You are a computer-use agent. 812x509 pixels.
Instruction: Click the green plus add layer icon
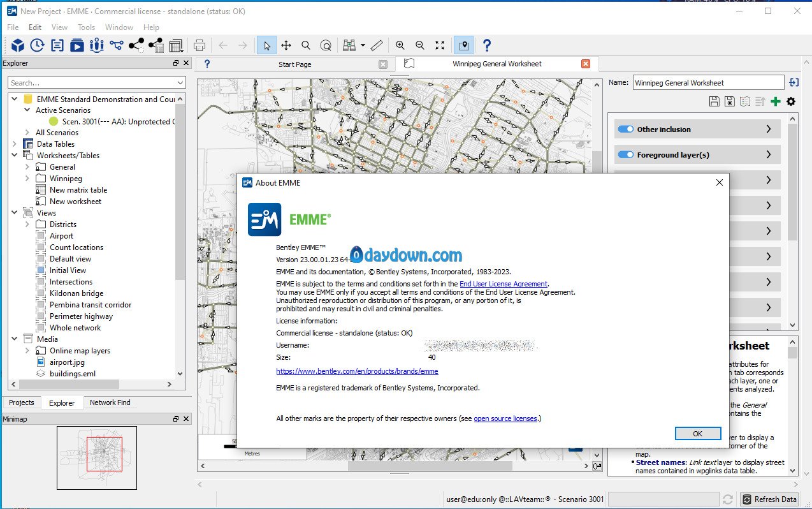(775, 101)
